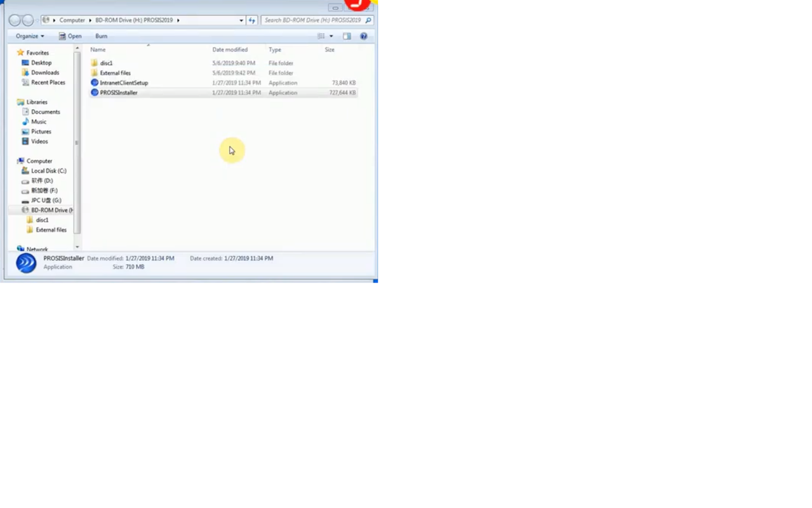Click the Recent Places icon in sidebar
The height and width of the screenshot is (508, 812).
click(x=25, y=83)
